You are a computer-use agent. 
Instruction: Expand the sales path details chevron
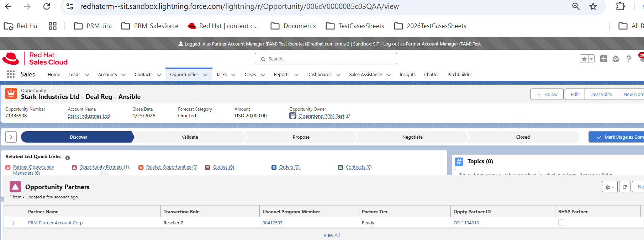[11, 137]
